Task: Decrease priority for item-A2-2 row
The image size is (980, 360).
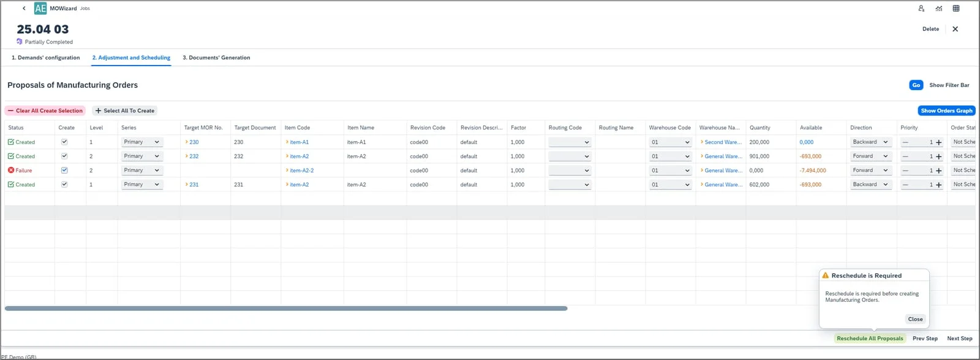Action: [x=905, y=170]
